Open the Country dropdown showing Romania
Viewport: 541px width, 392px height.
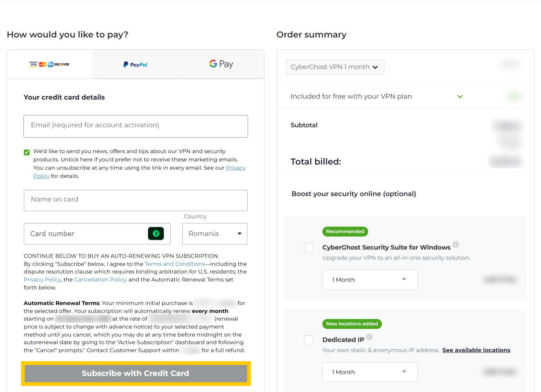[x=215, y=234]
